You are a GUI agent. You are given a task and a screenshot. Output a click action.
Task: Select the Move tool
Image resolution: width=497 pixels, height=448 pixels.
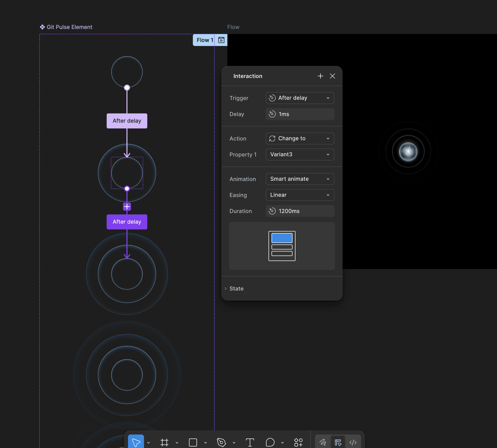pyautogui.click(x=136, y=442)
